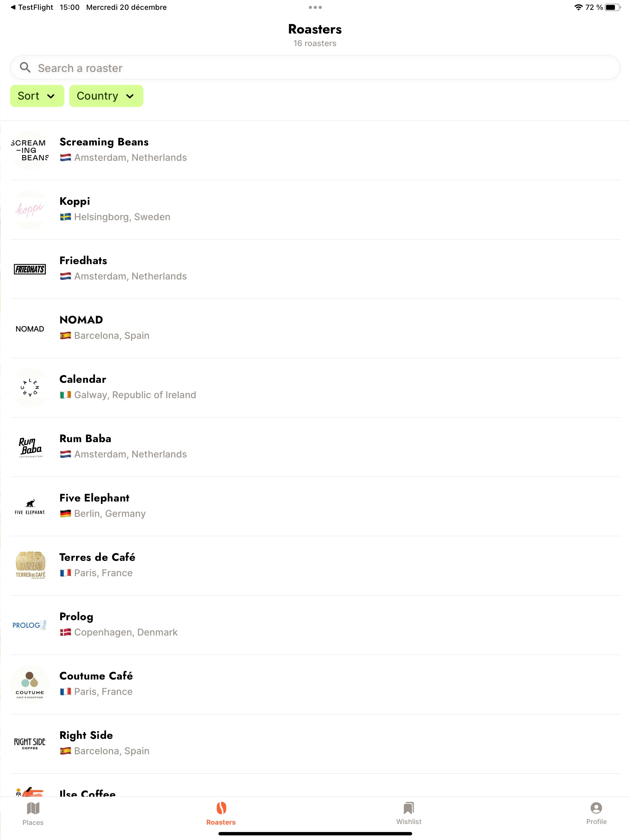Viewport: 630px width, 840px height.
Task: Return to TestFlight via back arrow
Action: click(x=32, y=7)
